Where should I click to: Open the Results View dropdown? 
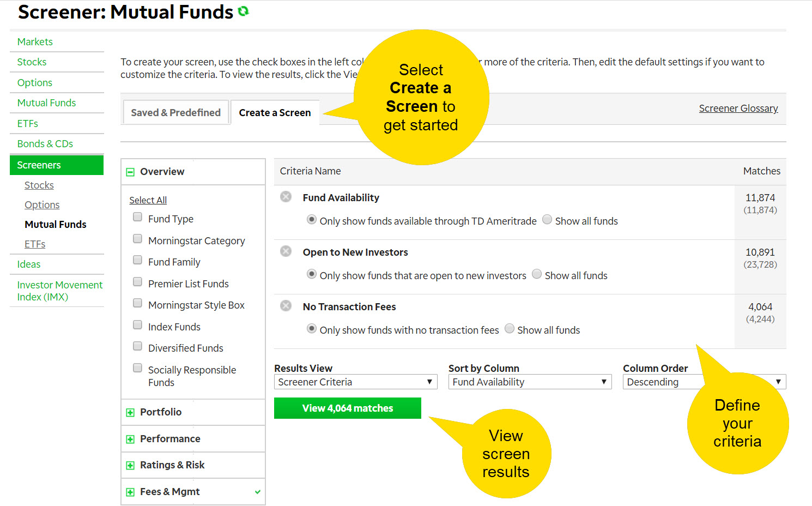[x=355, y=382]
